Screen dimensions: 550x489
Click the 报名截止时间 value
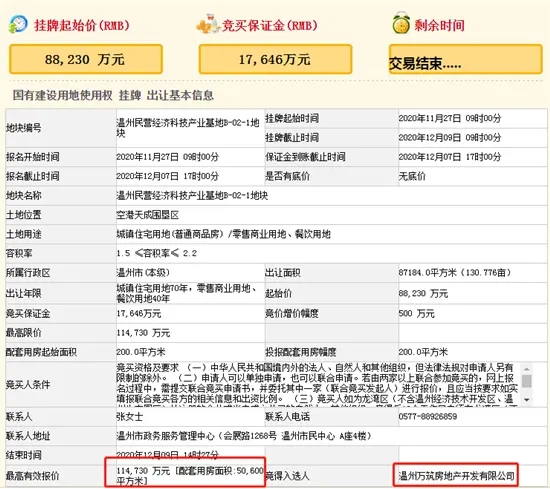pos(167,176)
